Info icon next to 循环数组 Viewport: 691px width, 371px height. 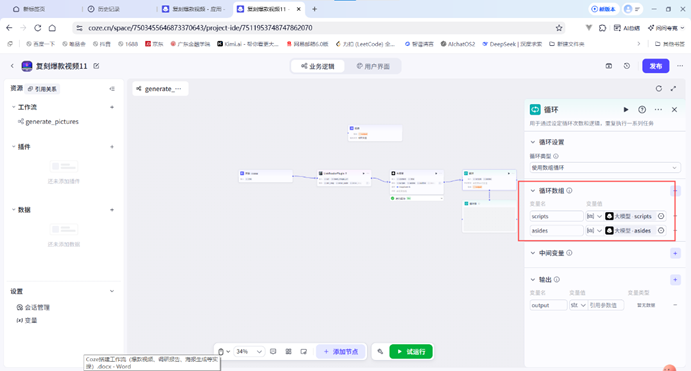tap(569, 191)
